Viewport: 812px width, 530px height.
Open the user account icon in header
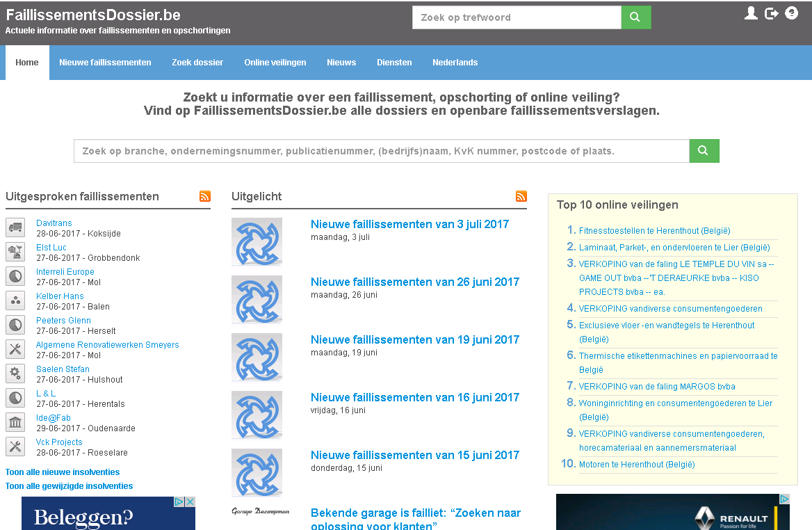click(x=751, y=13)
